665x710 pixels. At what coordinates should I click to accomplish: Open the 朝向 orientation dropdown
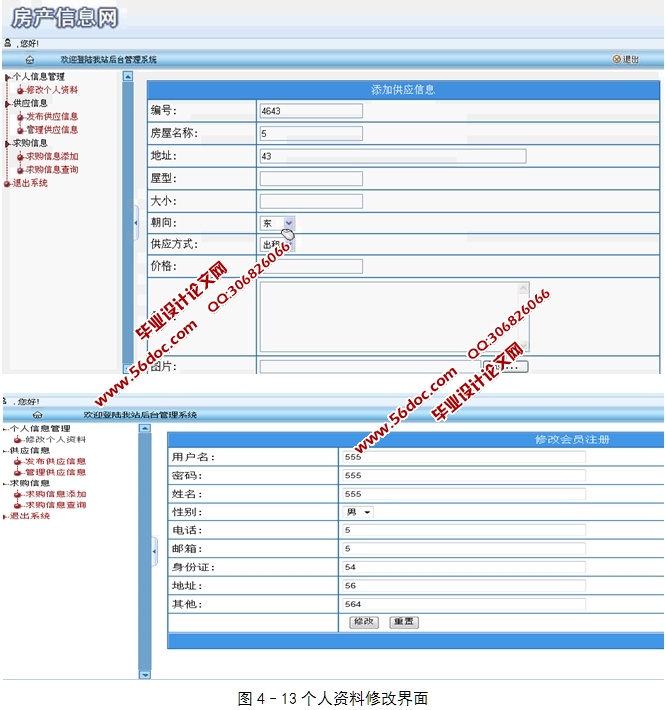pyautogui.click(x=288, y=223)
